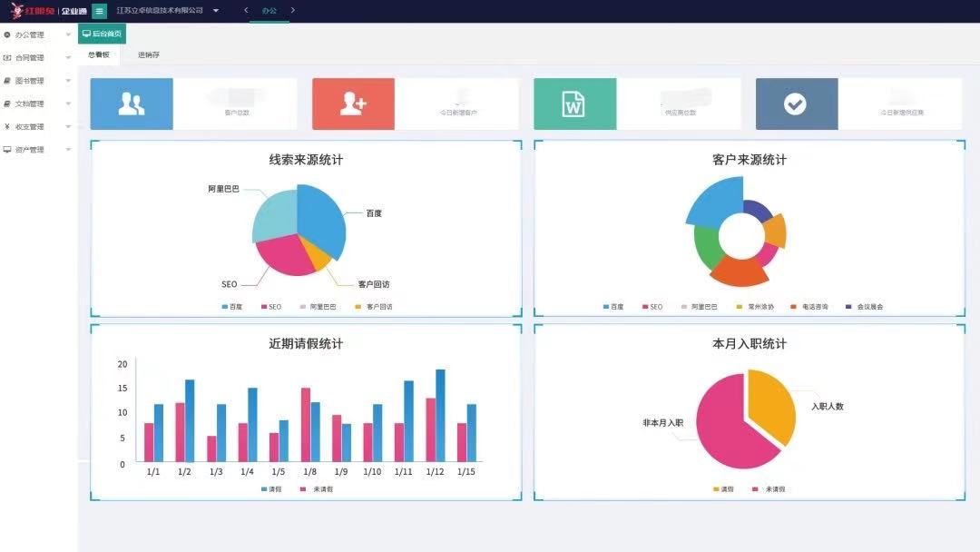Viewport: 980px width, 552px height.
Task: Click the green Word document 供应商总数 icon
Action: (x=574, y=103)
